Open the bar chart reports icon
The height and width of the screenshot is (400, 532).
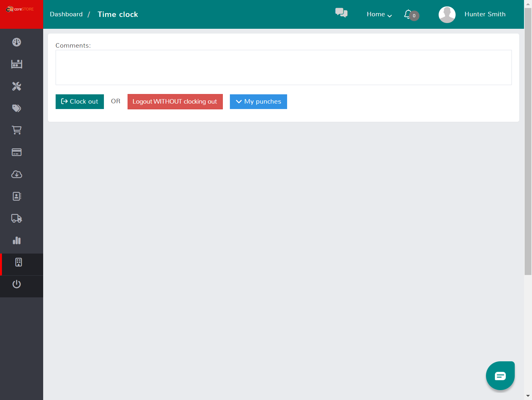pos(17,240)
